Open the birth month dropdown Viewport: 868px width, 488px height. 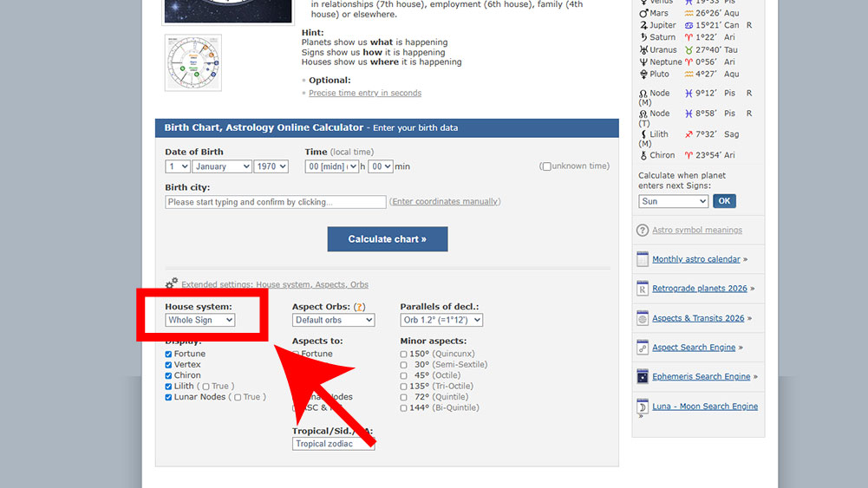click(222, 166)
